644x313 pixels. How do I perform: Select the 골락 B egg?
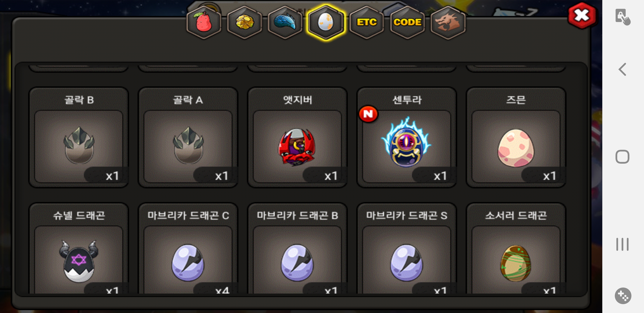click(79, 137)
